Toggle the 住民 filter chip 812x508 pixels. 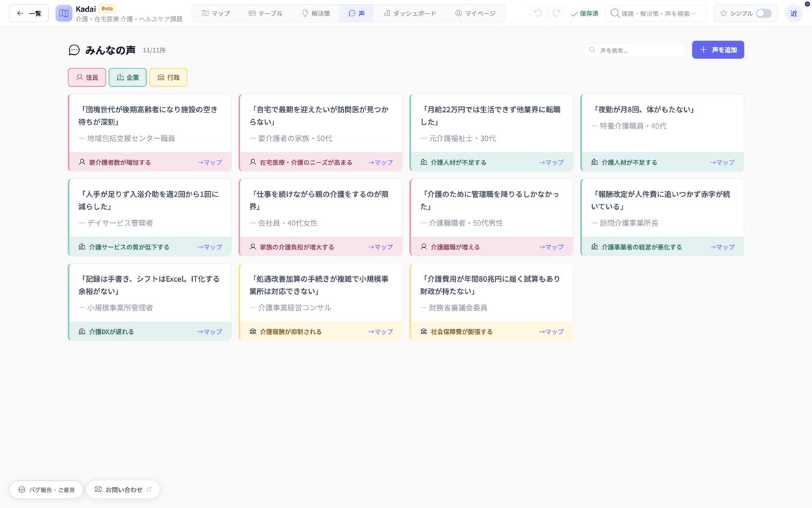click(87, 77)
